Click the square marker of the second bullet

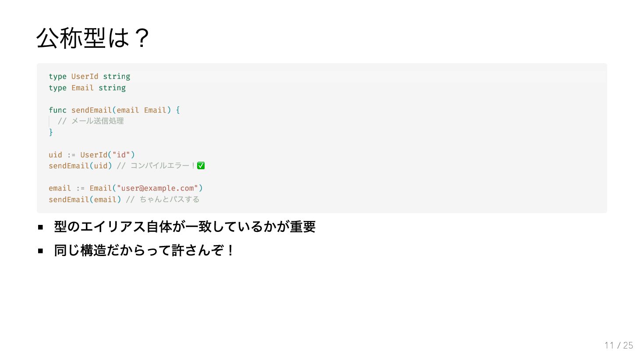(40, 251)
